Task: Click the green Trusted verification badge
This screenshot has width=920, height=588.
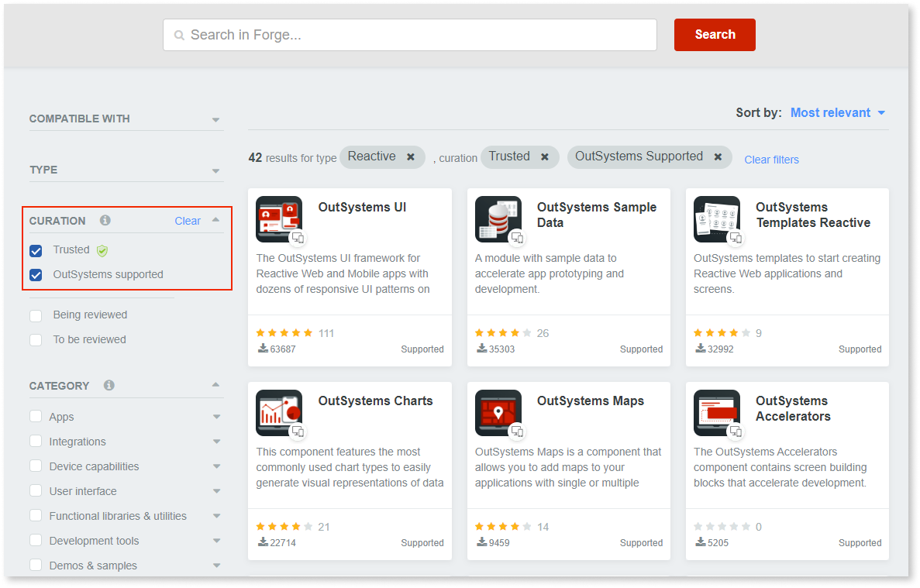Action: pyautogui.click(x=102, y=249)
